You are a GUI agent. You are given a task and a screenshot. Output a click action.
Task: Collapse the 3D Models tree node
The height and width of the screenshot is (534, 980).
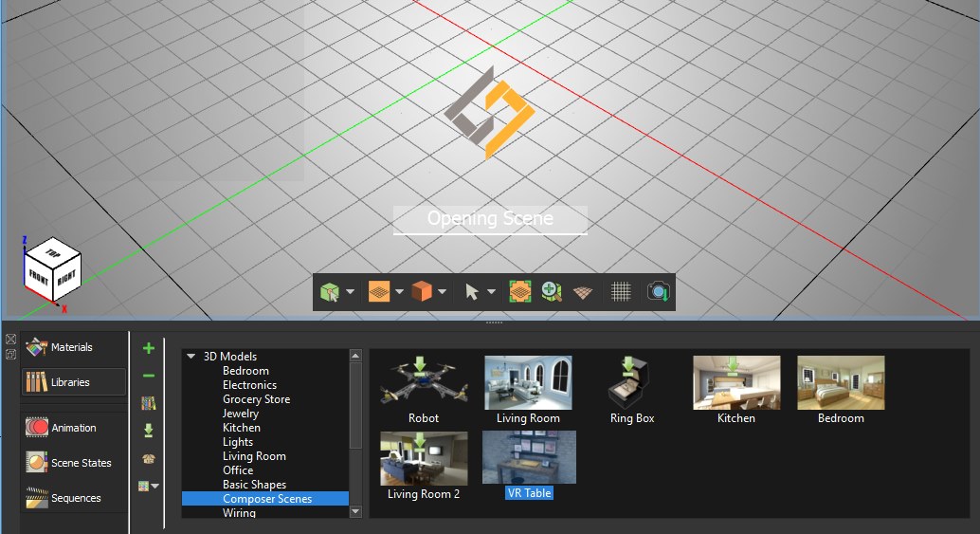(191, 357)
